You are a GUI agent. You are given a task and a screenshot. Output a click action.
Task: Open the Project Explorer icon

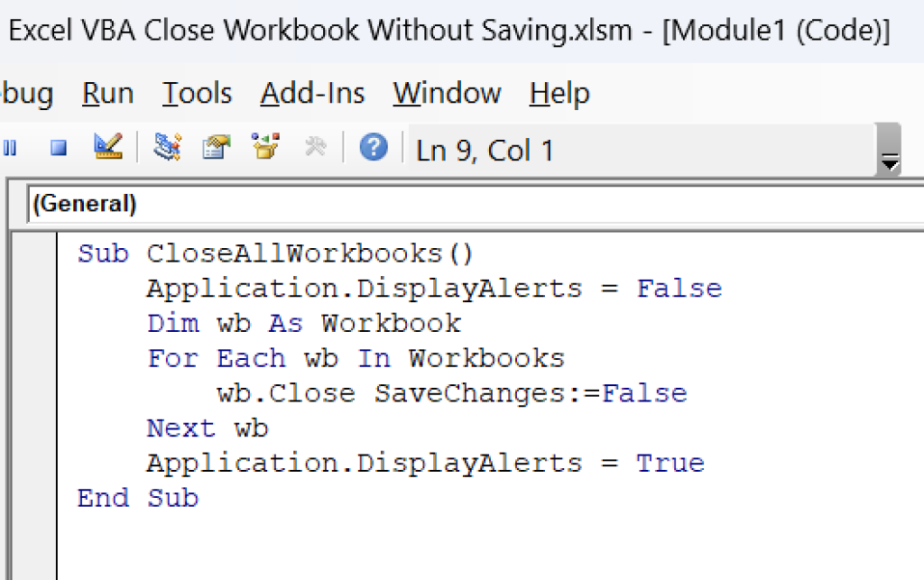click(x=168, y=146)
